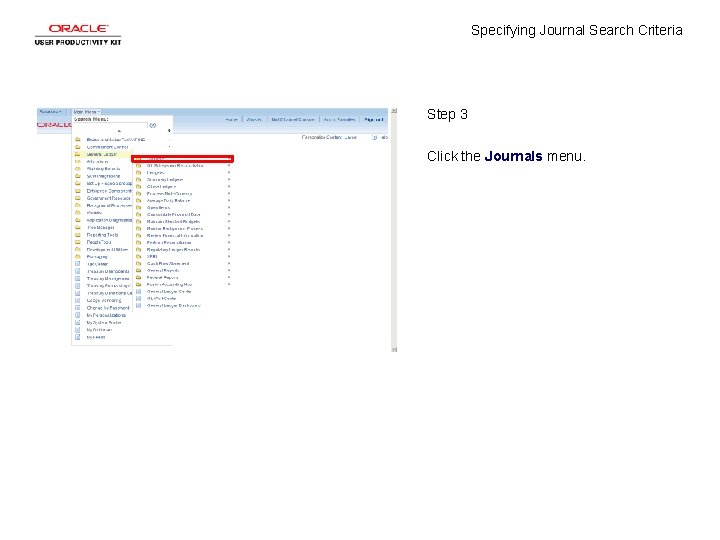Open the Main Menu dropdown

[86, 112]
